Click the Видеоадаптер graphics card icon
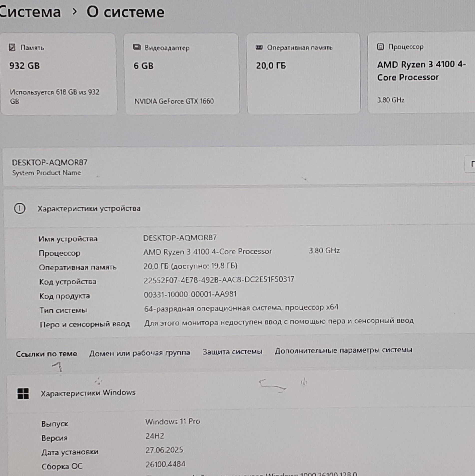Screen dimensions: 475x476 137,47
